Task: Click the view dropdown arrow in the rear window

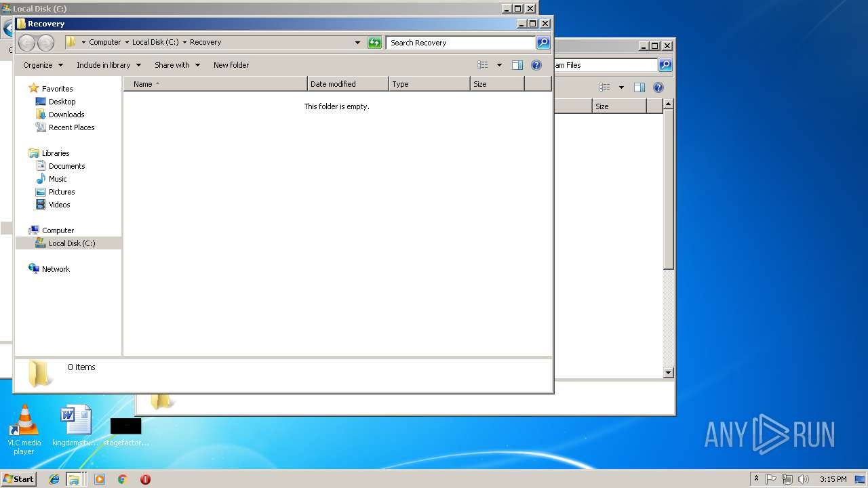Action: coord(621,87)
